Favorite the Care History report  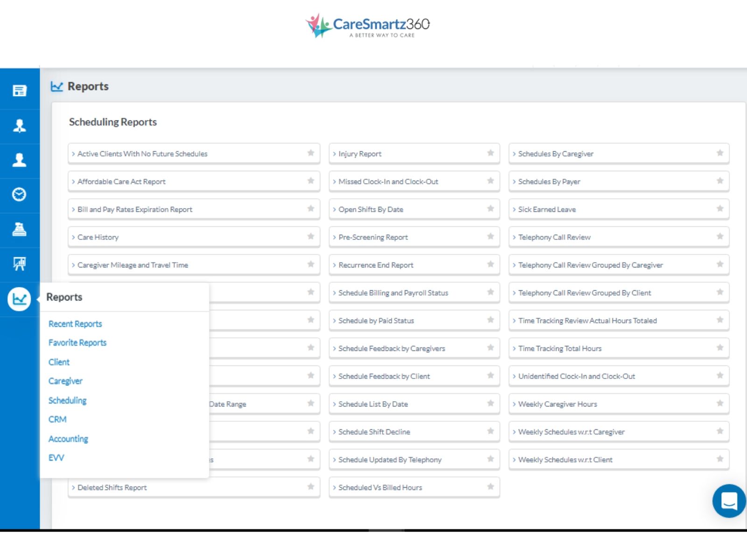click(x=311, y=237)
